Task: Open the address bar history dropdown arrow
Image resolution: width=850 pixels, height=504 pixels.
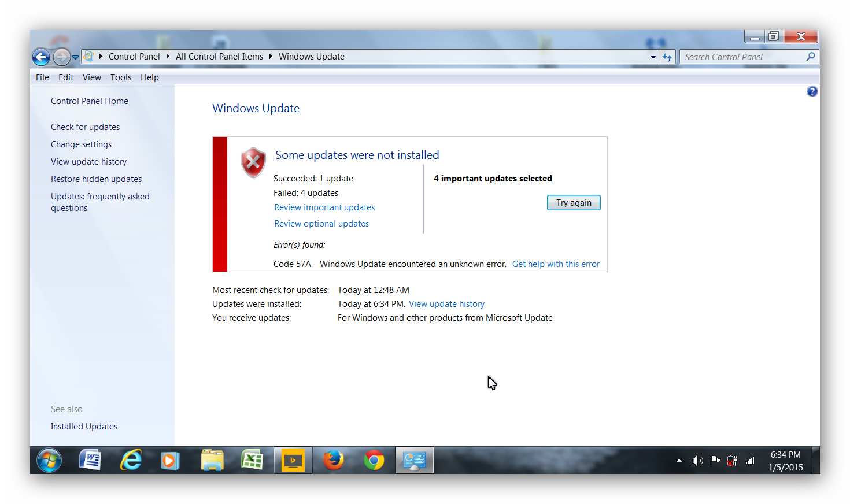Action: 653,57
